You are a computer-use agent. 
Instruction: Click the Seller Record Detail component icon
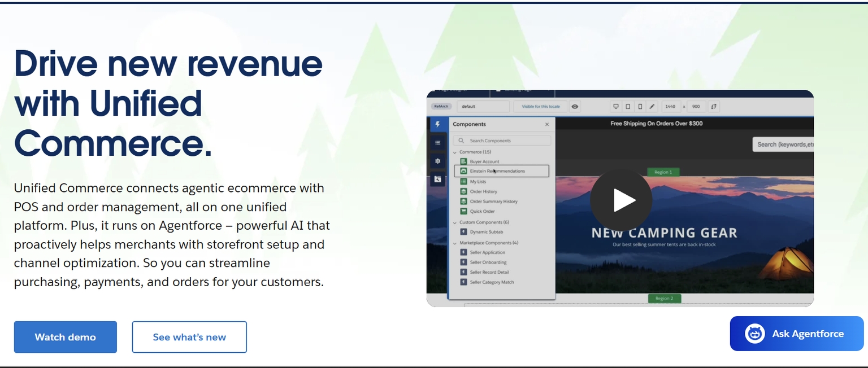(x=463, y=272)
